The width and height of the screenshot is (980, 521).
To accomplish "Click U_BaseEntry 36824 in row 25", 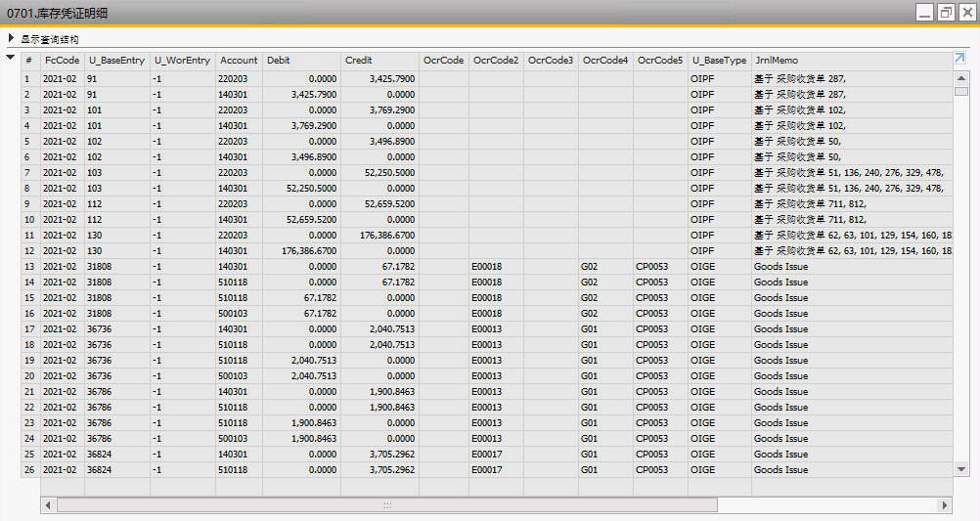I will [x=100, y=455].
